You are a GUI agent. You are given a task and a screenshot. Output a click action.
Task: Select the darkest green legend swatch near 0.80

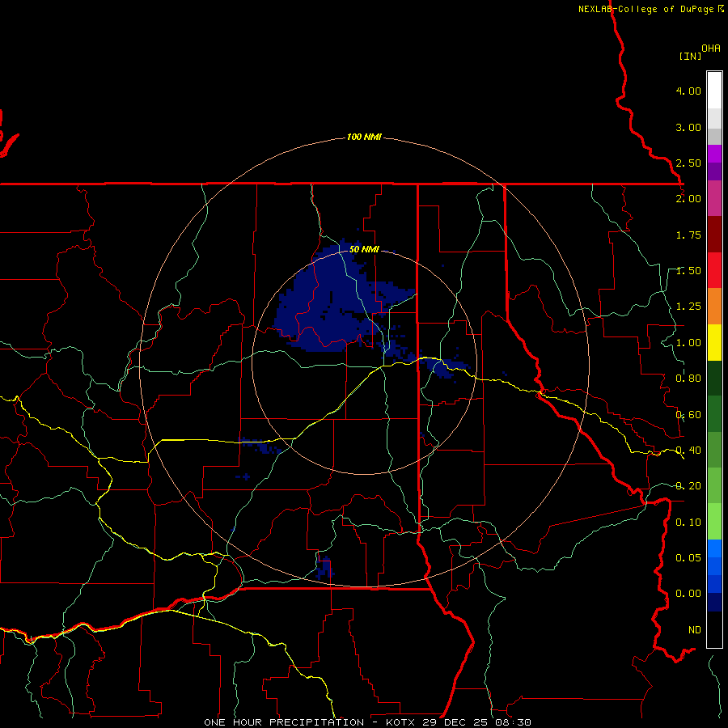pos(714,379)
